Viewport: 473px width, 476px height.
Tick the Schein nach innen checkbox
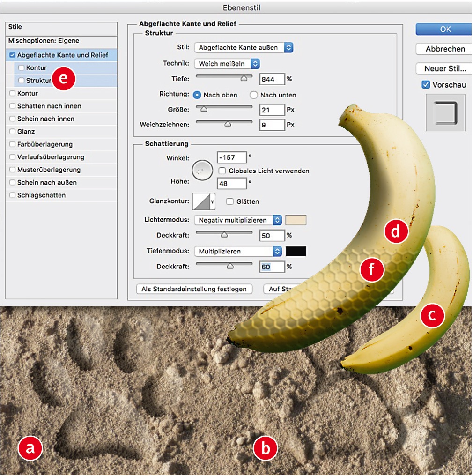tap(13, 119)
